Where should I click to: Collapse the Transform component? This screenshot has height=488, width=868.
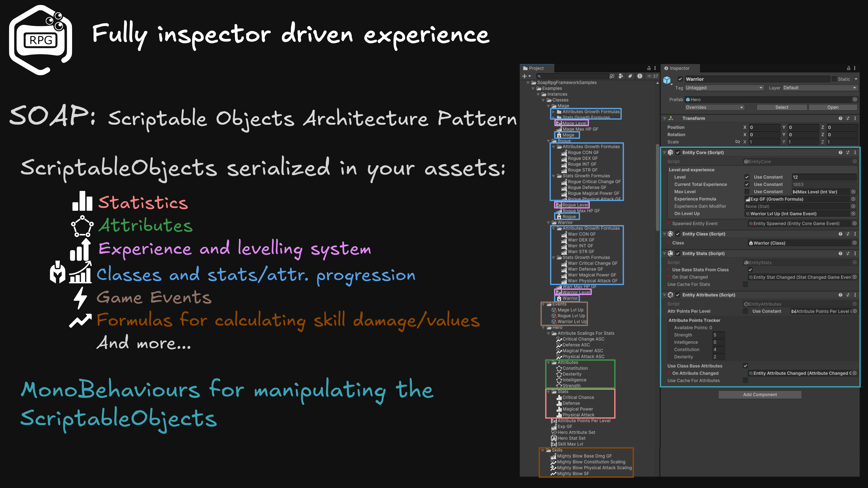pyautogui.click(x=665, y=118)
